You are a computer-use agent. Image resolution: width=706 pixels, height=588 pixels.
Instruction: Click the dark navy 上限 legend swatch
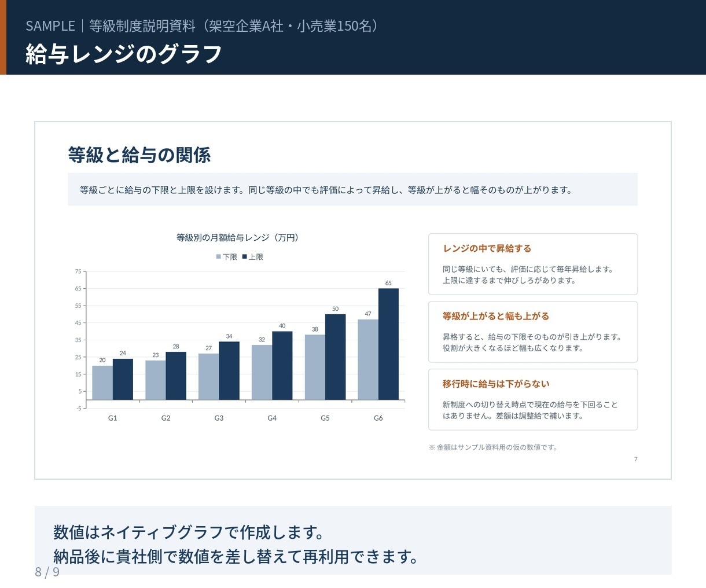tap(245, 257)
